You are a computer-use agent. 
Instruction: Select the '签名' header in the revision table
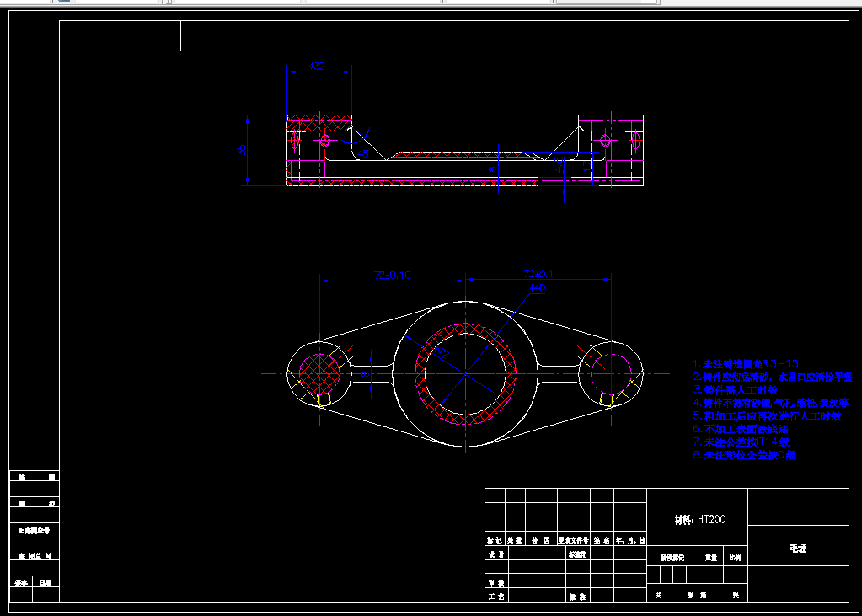point(602,540)
